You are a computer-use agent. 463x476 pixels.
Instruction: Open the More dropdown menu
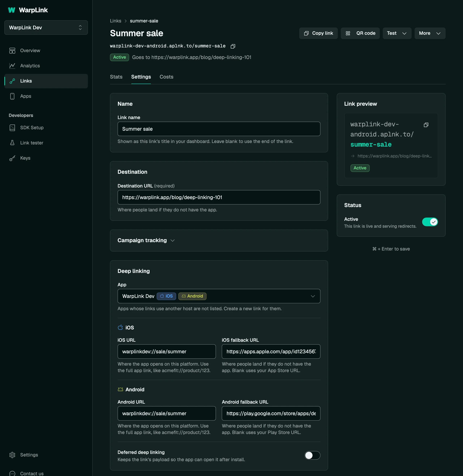(430, 33)
